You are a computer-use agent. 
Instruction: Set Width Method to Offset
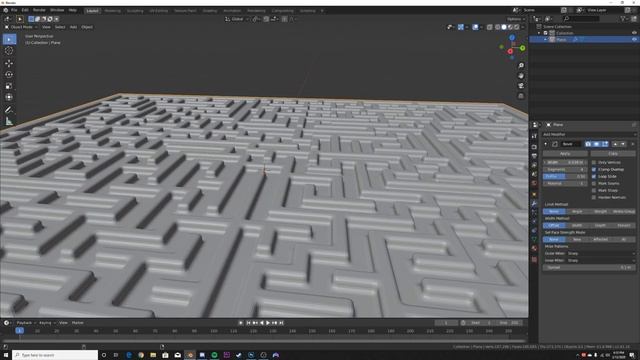tap(554, 225)
